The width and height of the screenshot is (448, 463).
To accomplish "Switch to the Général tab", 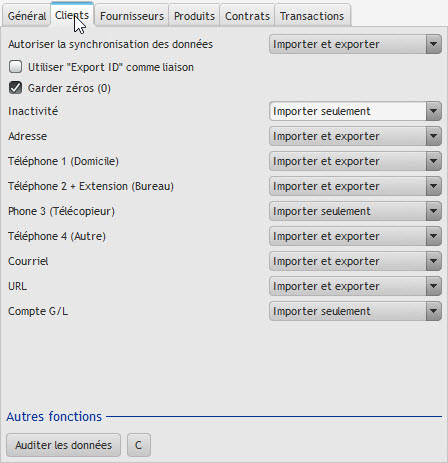I will pos(27,16).
